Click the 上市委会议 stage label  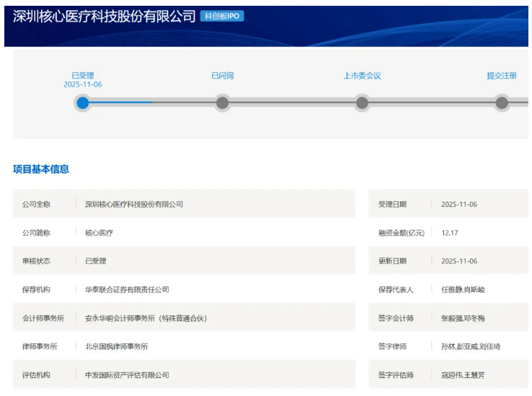point(362,76)
